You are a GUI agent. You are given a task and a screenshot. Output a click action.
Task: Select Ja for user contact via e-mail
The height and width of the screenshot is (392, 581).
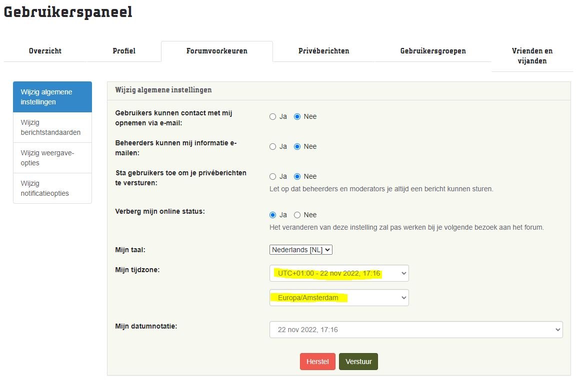pyautogui.click(x=272, y=117)
